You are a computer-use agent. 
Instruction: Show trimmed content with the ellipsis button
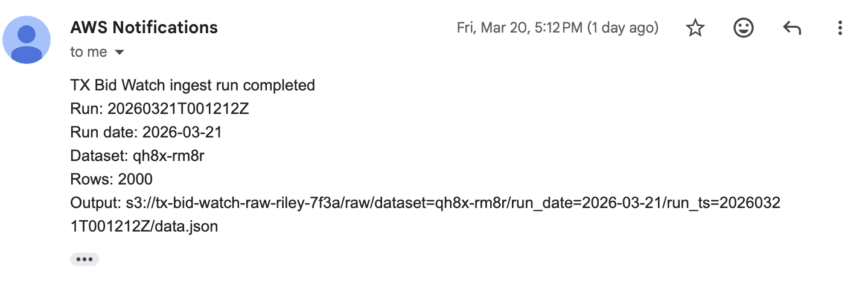point(84,259)
